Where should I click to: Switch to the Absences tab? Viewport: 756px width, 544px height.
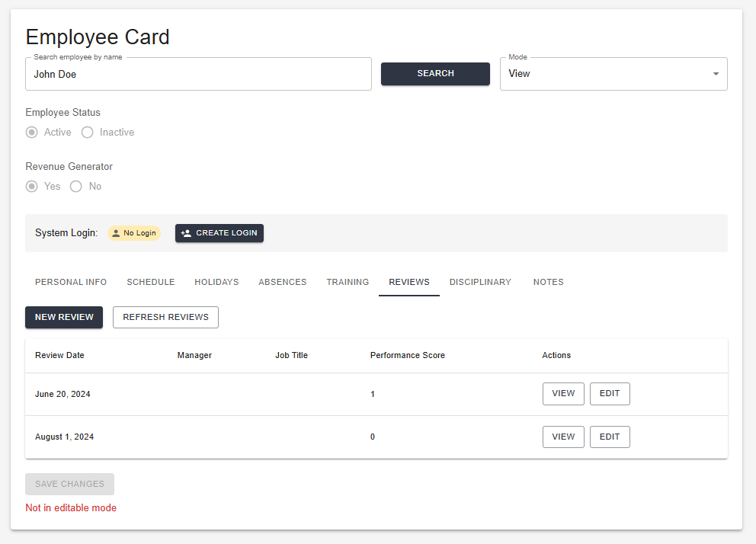coord(283,283)
